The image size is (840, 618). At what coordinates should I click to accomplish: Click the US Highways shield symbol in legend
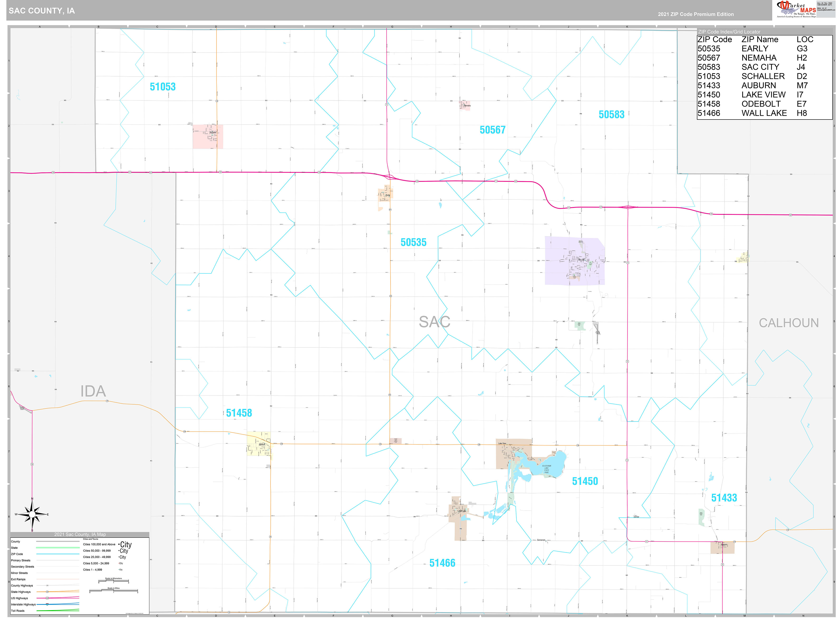[x=47, y=598]
